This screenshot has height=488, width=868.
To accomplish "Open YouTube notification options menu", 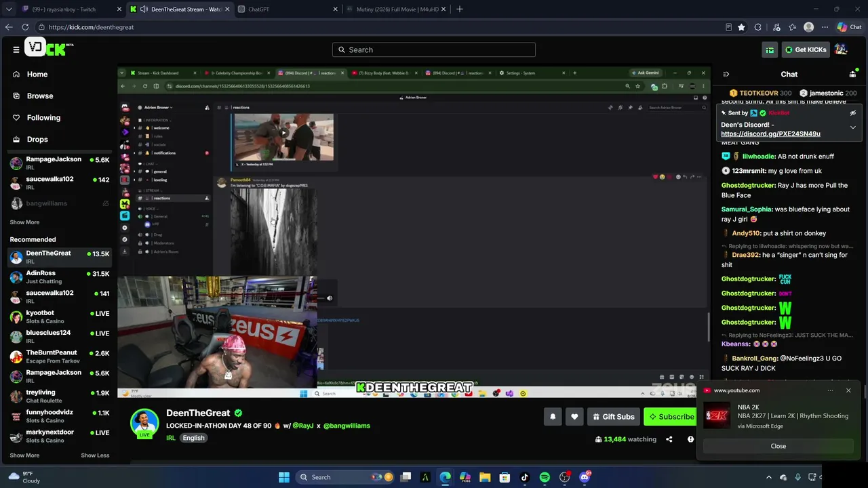I will pyautogui.click(x=830, y=390).
